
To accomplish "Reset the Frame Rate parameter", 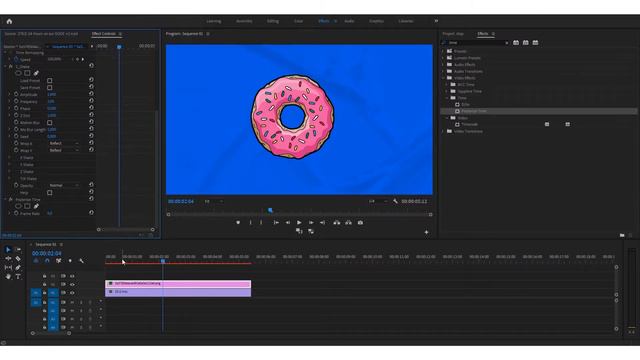I will (91, 213).
